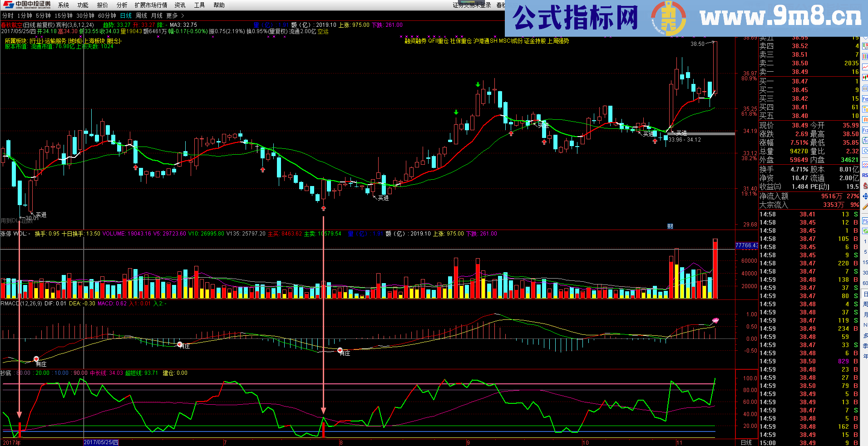This screenshot has height=446, width=868.
Task: Click the 大宗流入 3353万 row
Action: click(809, 205)
